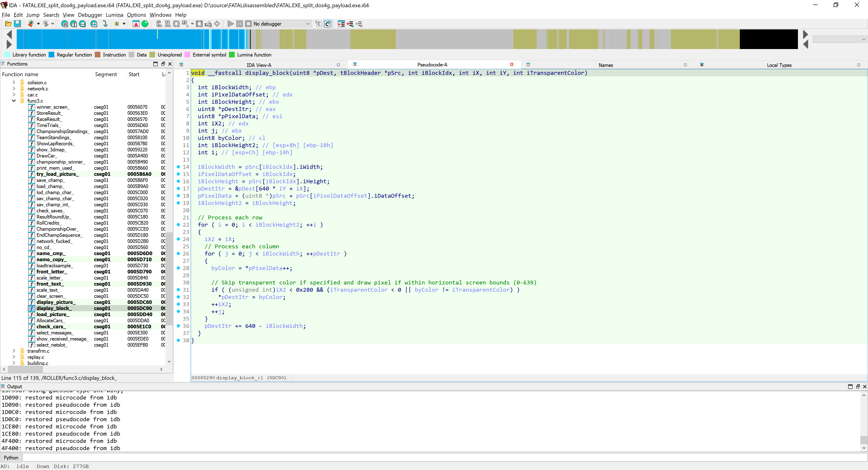The width and height of the screenshot is (868, 470).
Task: Save the database with the floppy icon
Action: (x=18, y=23)
